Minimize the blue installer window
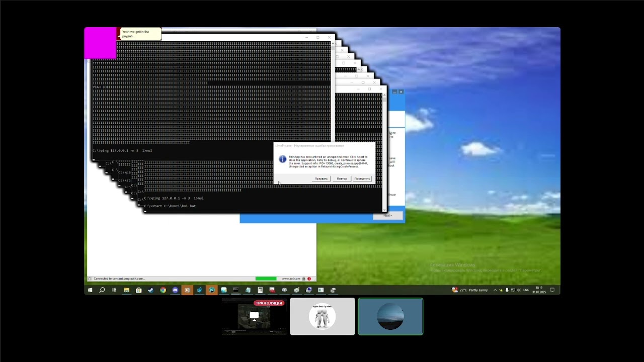The image size is (644, 362). tap(394, 92)
